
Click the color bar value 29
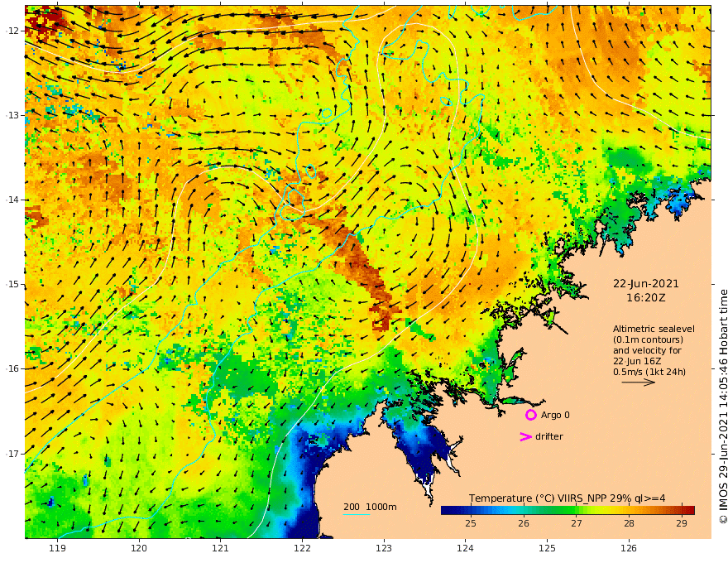682,523
